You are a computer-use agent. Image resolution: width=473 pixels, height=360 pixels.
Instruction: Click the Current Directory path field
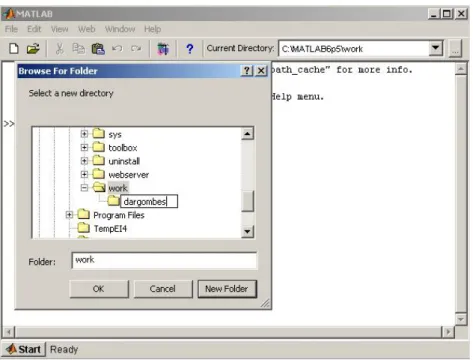(354, 49)
